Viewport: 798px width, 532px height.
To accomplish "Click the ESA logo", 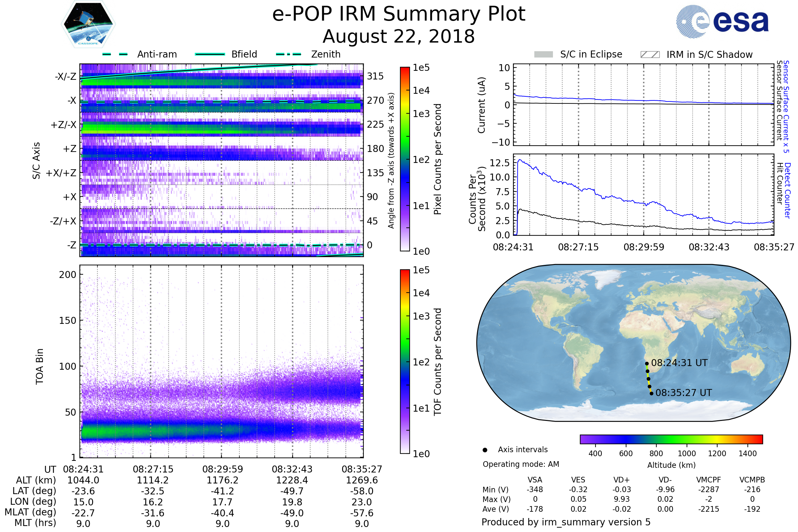I will click(x=722, y=21).
